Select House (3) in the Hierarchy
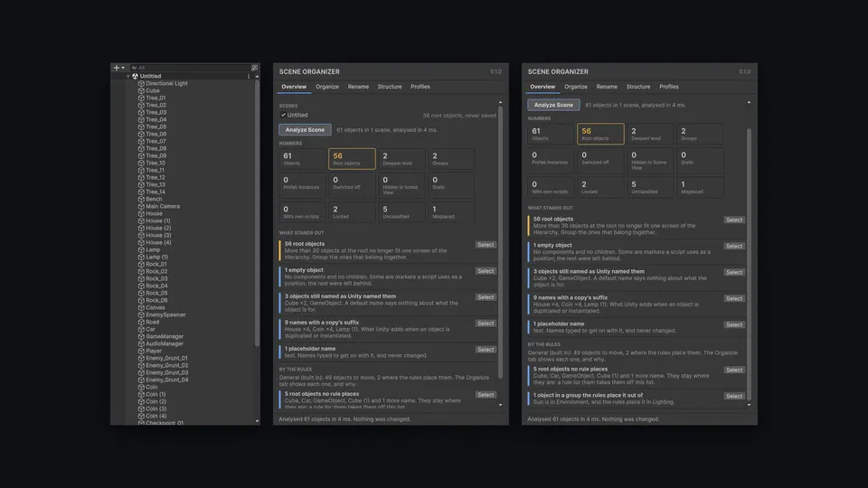This screenshot has height=488, width=868. [158, 235]
